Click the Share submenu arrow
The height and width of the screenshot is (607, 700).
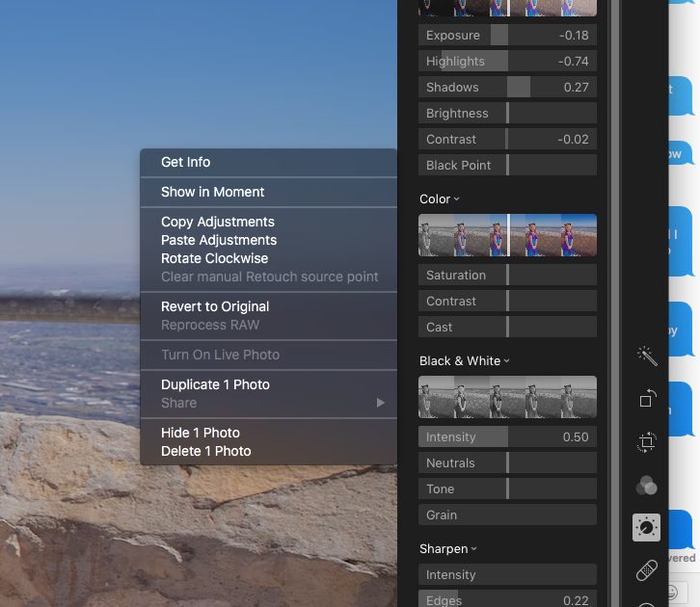380,403
